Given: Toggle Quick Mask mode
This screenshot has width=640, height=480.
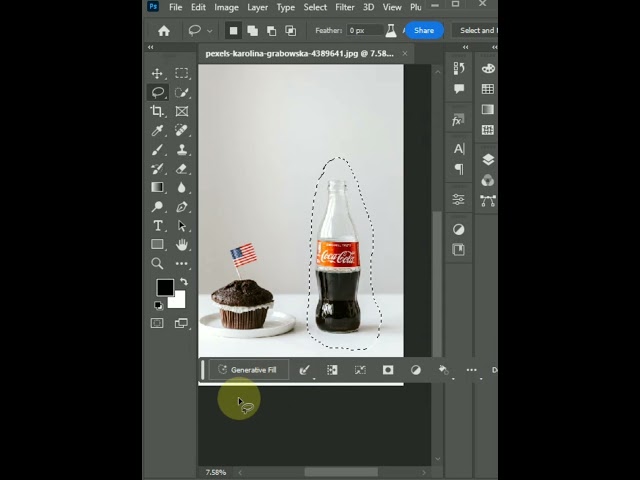Looking at the screenshot, I should [x=157, y=323].
